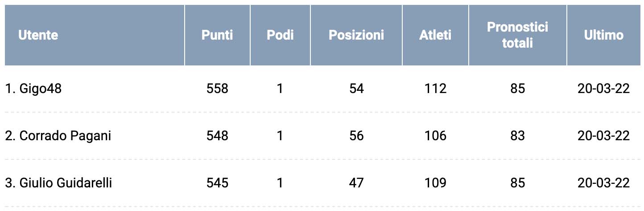Click Corrado Pagani's Posizioni value 56
Image resolution: width=644 pixels, height=211 pixels.
356,136
